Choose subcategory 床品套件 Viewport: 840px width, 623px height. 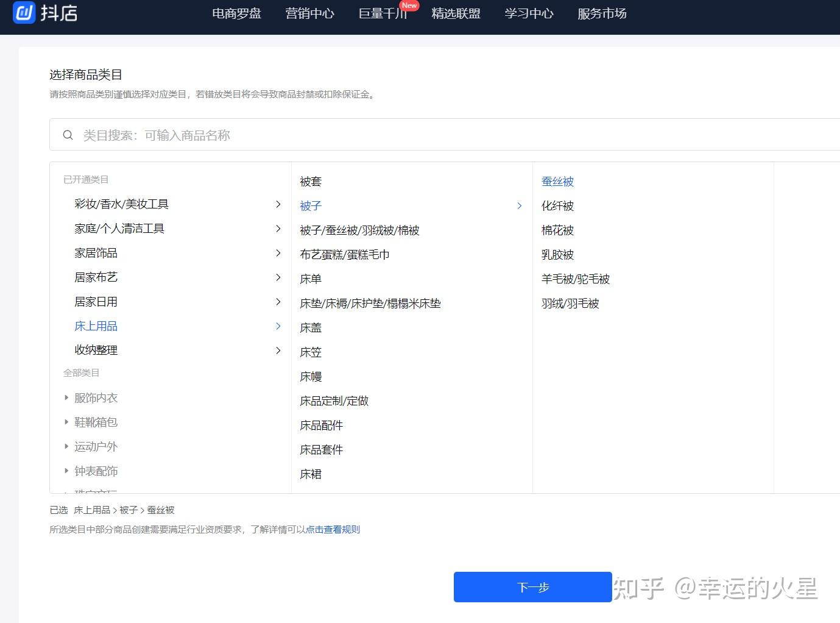(322, 450)
